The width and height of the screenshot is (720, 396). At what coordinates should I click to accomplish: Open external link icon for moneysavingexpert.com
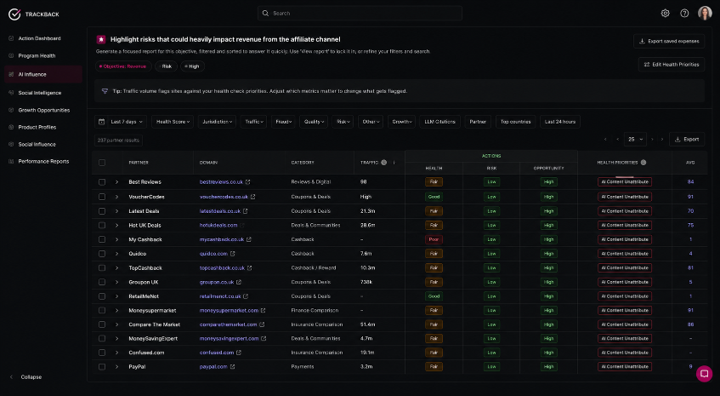264,339
